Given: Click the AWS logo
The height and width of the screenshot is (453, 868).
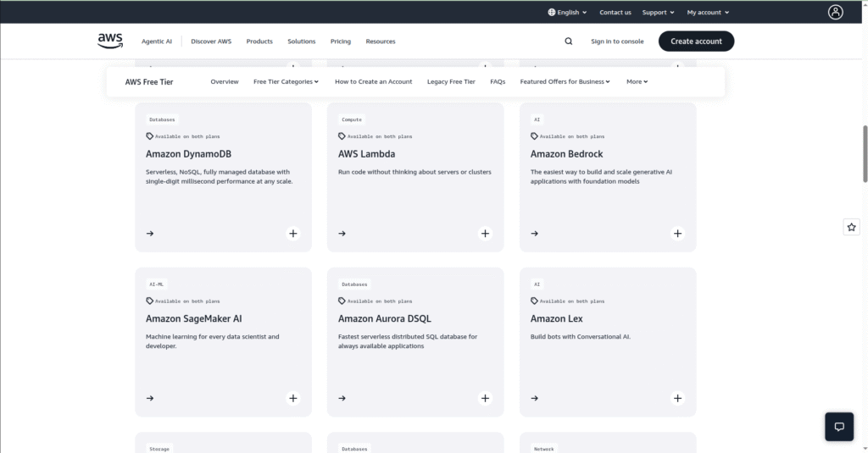Looking at the screenshot, I should pos(110,41).
